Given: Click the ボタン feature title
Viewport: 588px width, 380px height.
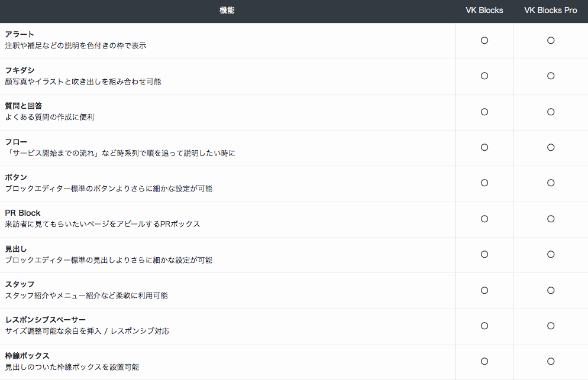Looking at the screenshot, I should coord(16,177).
